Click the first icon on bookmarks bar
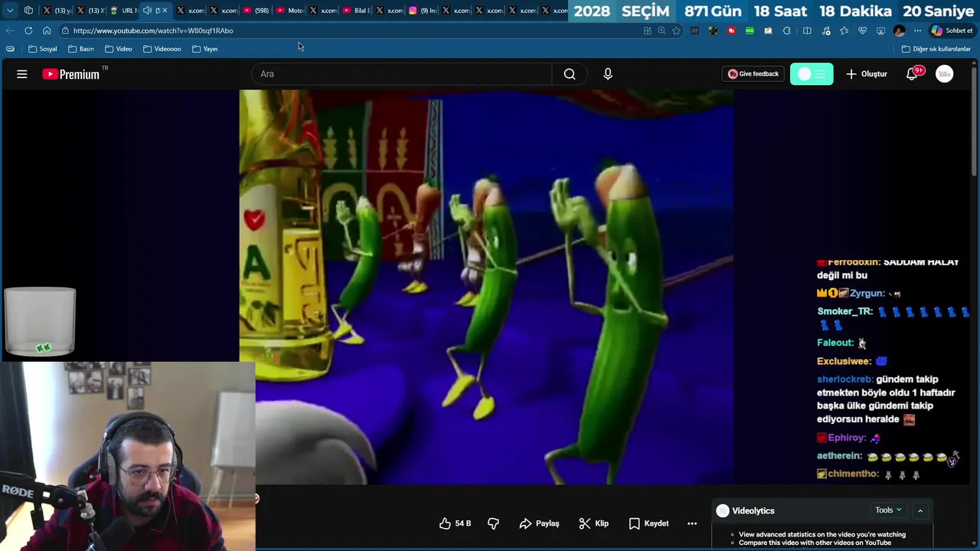This screenshot has height=551, width=980. tap(10, 49)
